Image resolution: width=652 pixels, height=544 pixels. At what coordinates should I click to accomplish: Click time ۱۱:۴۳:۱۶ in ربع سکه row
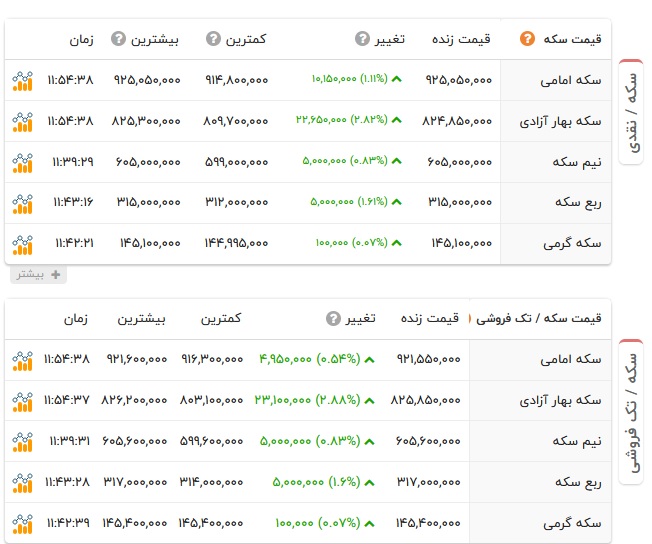click(73, 202)
